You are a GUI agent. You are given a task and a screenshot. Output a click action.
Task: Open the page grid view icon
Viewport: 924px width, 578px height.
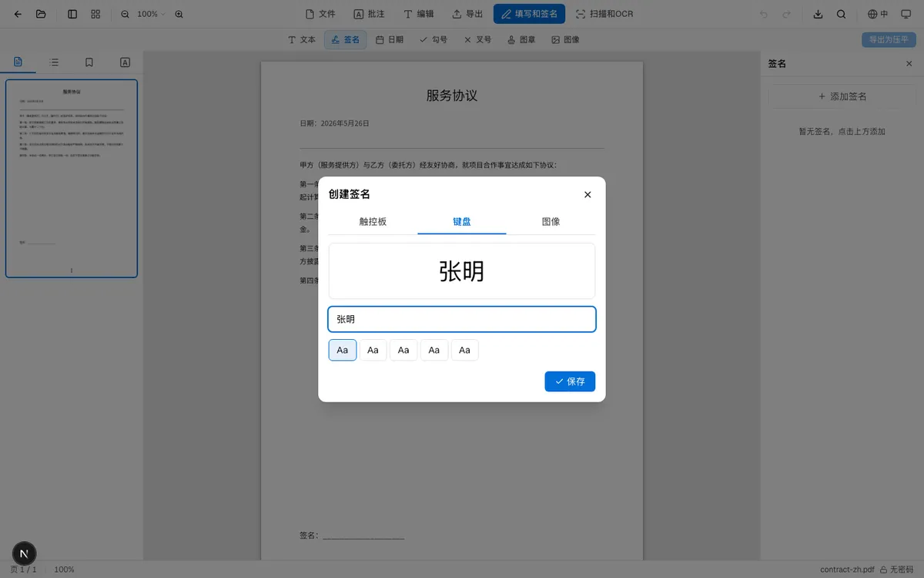(95, 14)
